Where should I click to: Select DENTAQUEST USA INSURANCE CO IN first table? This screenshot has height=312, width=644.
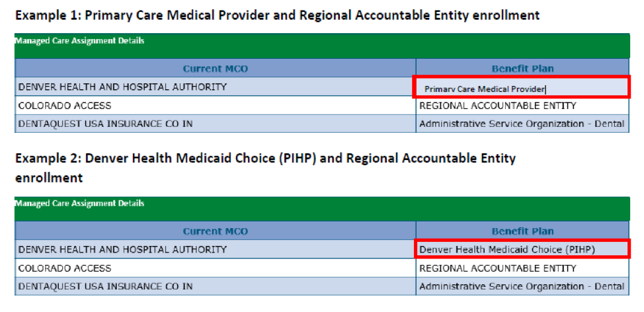(x=106, y=124)
